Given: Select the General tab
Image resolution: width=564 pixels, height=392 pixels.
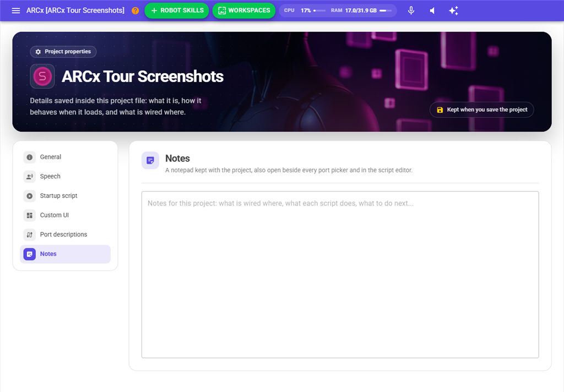Looking at the screenshot, I should click(x=65, y=157).
